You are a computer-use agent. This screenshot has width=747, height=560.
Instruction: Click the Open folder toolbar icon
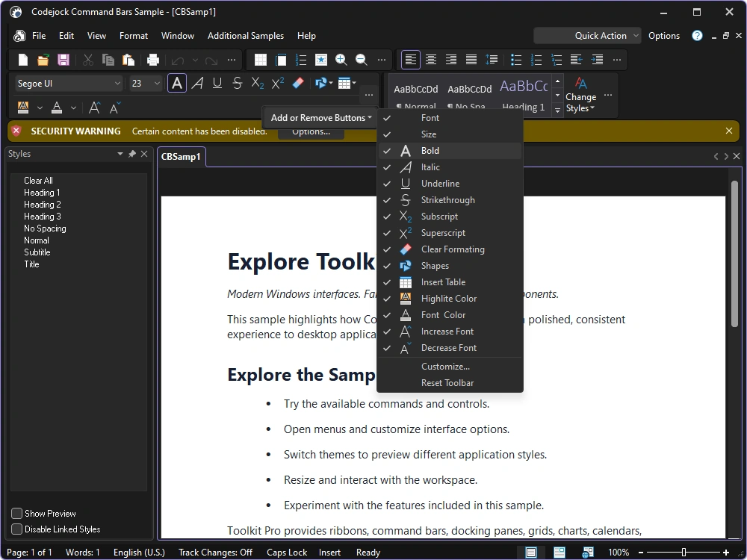coord(43,60)
